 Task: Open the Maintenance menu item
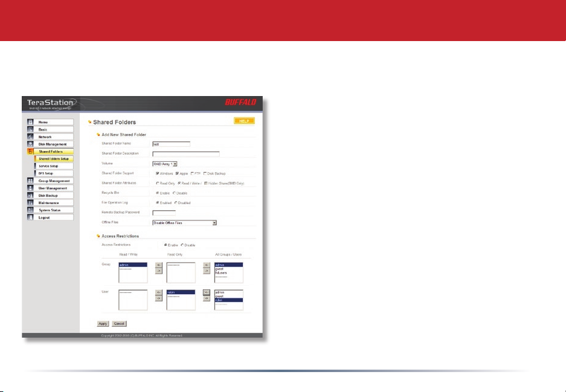pyautogui.click(x=51, y=203)
